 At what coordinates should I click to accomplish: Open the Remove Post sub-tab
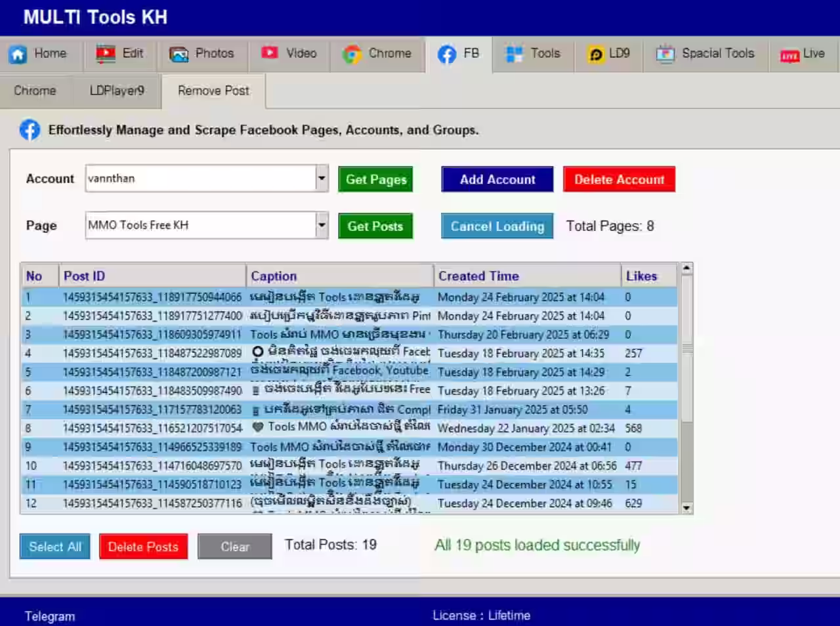(213, 91)
